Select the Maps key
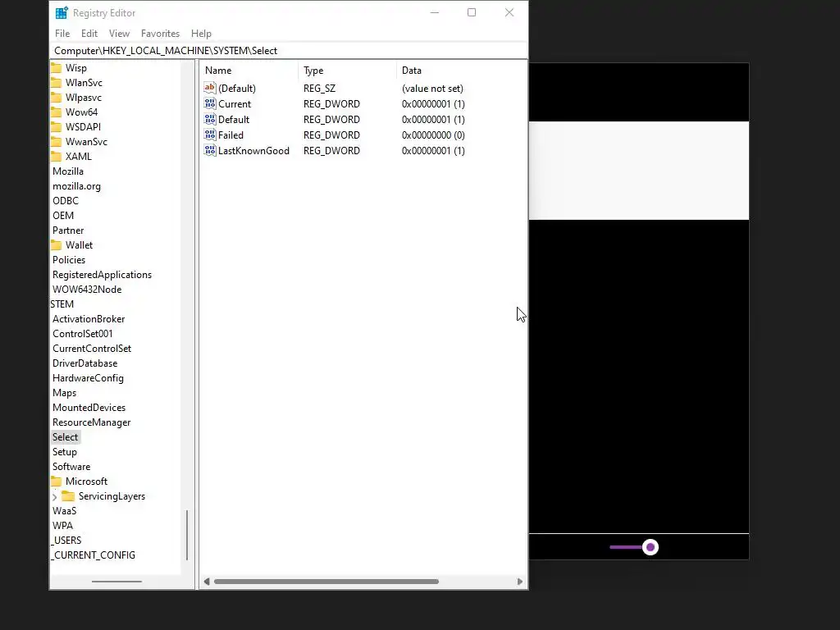Screen dimensions: 840x630 click(x=64, y=393)
